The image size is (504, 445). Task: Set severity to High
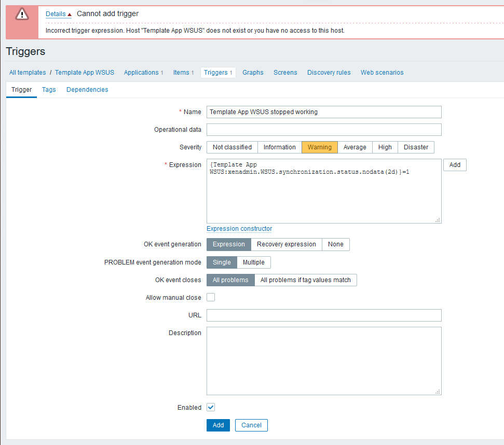tap(385, 147)
